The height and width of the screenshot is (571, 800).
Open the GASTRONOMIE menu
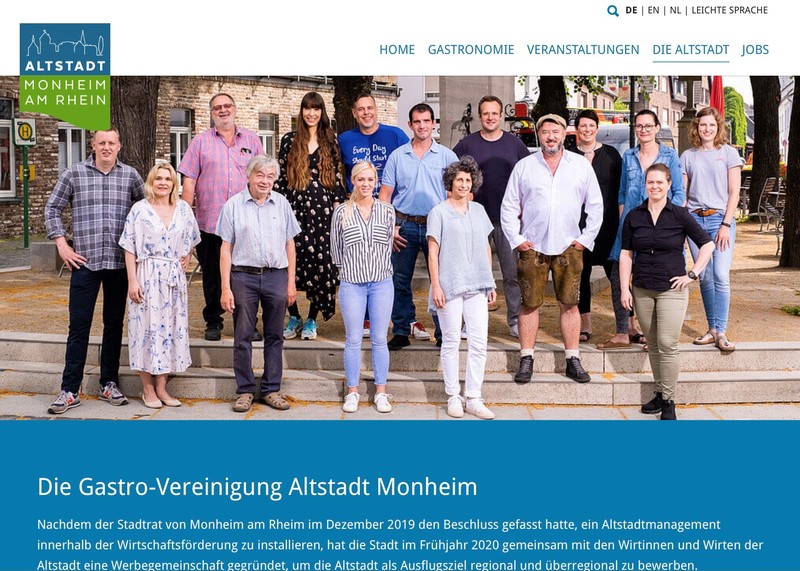click(x=471, y=49)
